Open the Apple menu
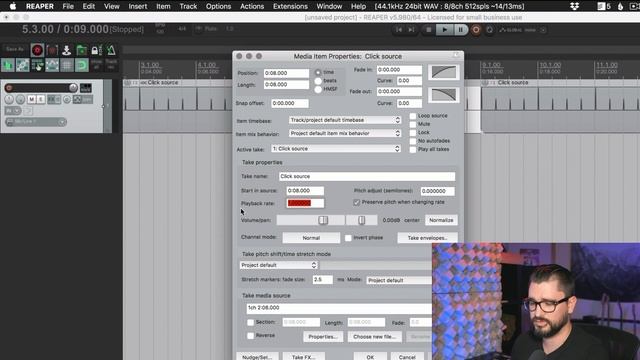Viewport: 640px width, 360px height. [x=13, y=6]
